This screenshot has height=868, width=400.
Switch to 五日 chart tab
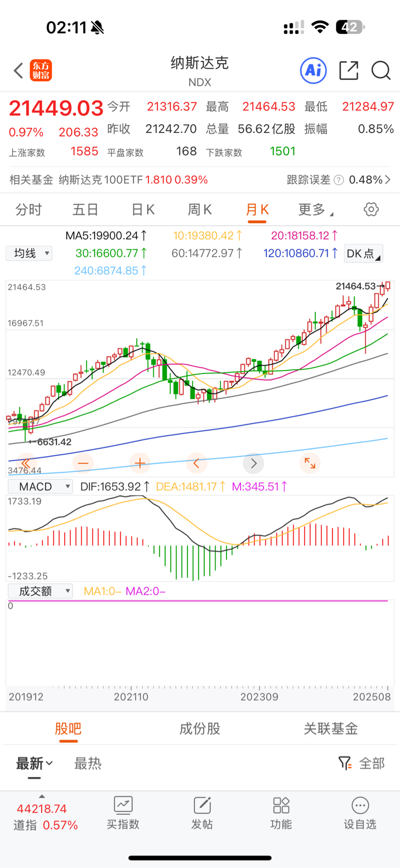85,210
